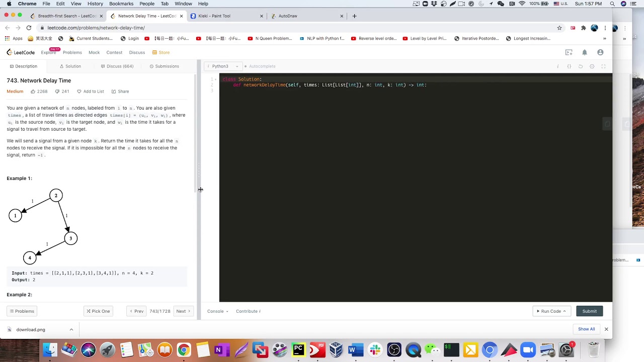Close the downloads bar
The height and width of the screenshot is (362, 644).
[x=606, y=329]
